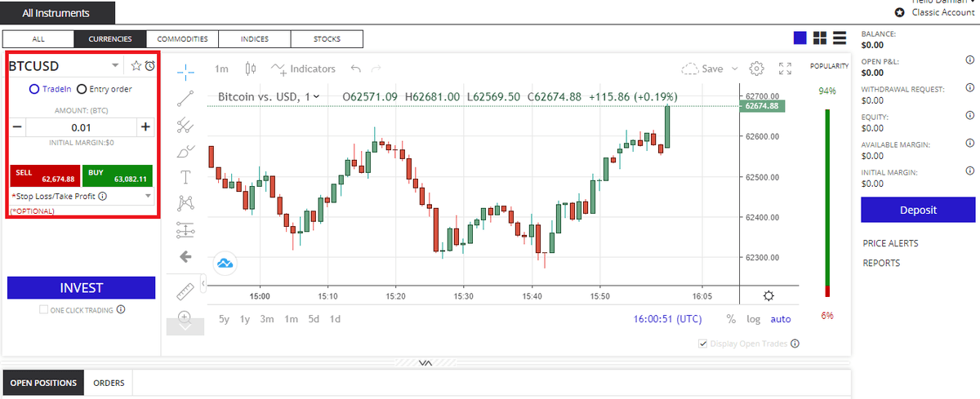
Task: Open the chart settings gear
Action: pyautogui.click(x=756, y=69)
